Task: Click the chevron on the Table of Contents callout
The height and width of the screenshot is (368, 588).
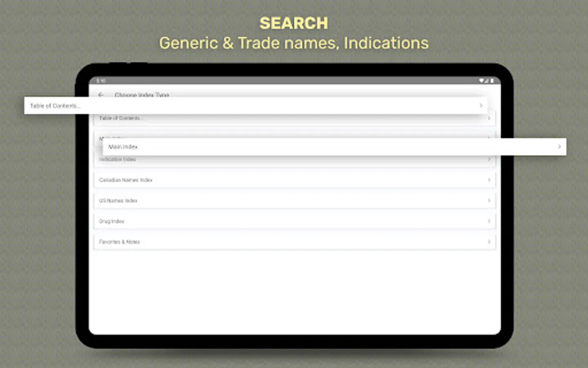Action: pyautogui.click(x=481, y=105)
